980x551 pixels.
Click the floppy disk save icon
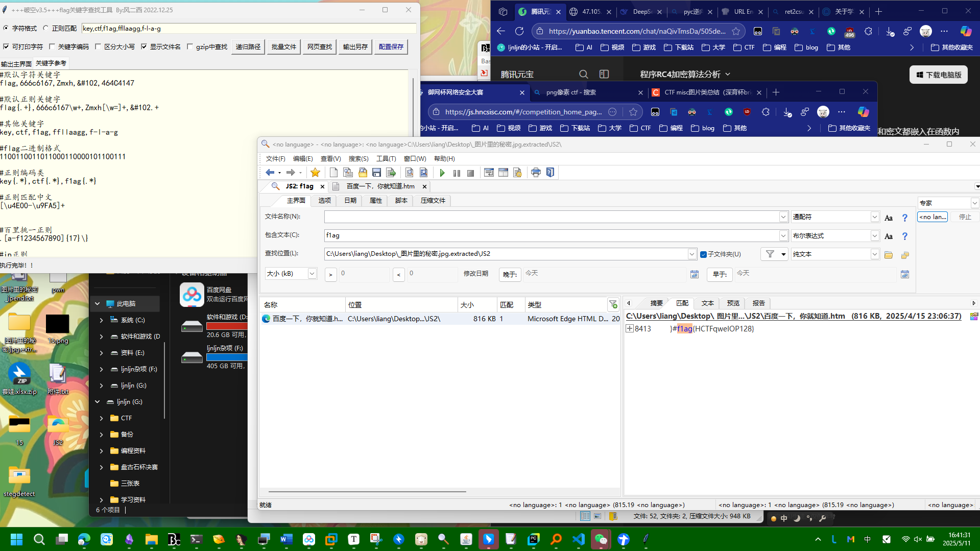(x=376, y=173)
